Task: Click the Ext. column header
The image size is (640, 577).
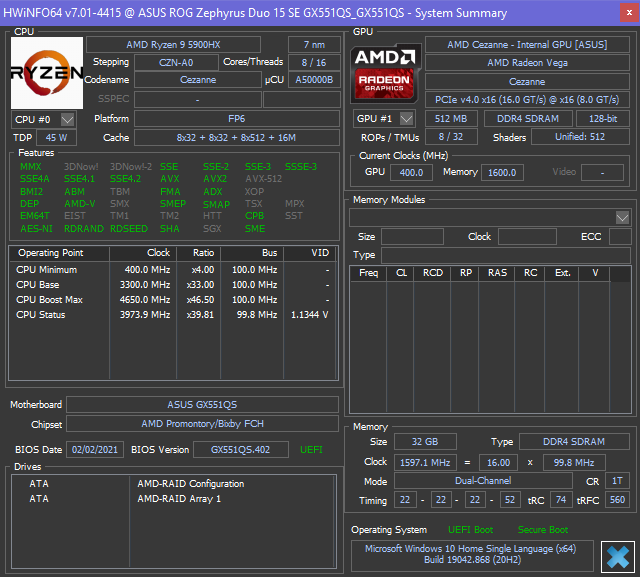Action: [562, 273]
